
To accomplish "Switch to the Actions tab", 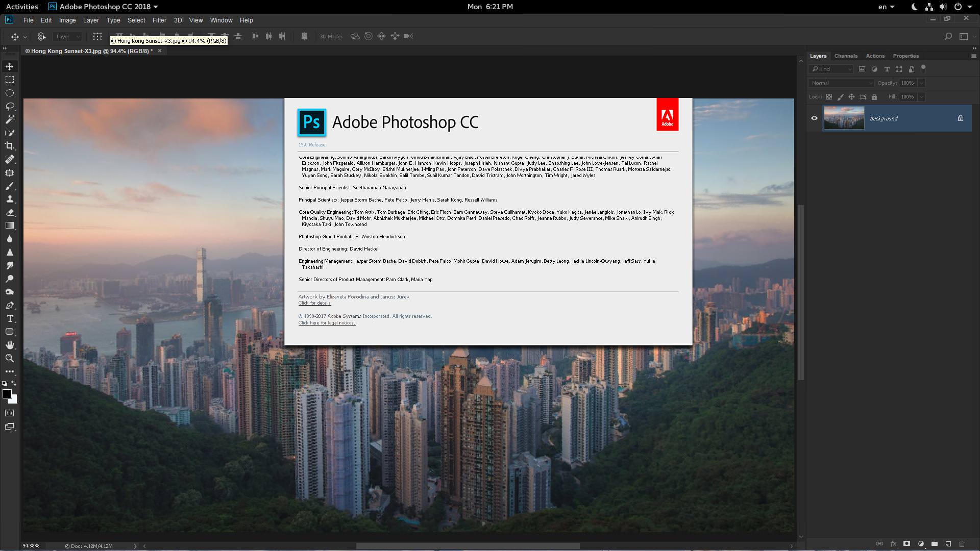I will tap(875, 56).
